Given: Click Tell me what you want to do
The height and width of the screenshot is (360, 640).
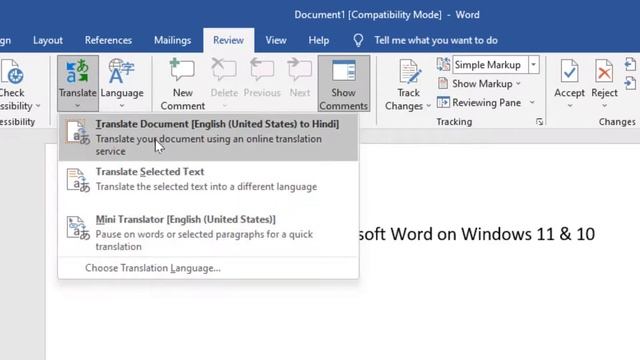Looking at the screenshot, I should click(x=436, y=40).
